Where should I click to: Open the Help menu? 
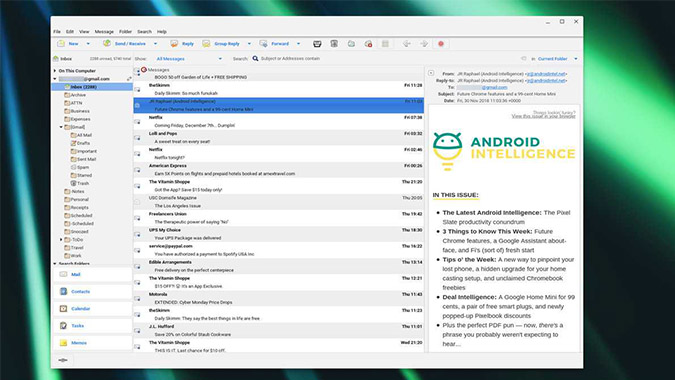(x=161, y=31)
